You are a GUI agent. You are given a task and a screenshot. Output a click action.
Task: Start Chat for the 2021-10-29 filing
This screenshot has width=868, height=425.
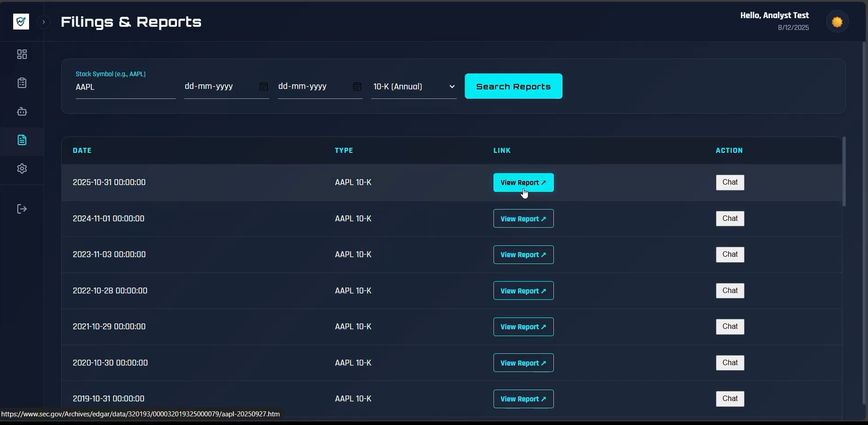730,327
